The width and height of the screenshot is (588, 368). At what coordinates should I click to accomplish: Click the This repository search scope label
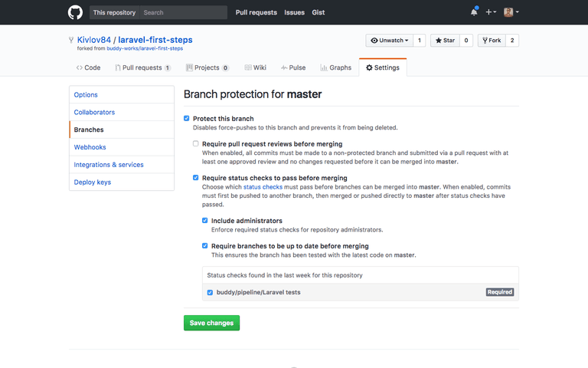coord(114,12)
